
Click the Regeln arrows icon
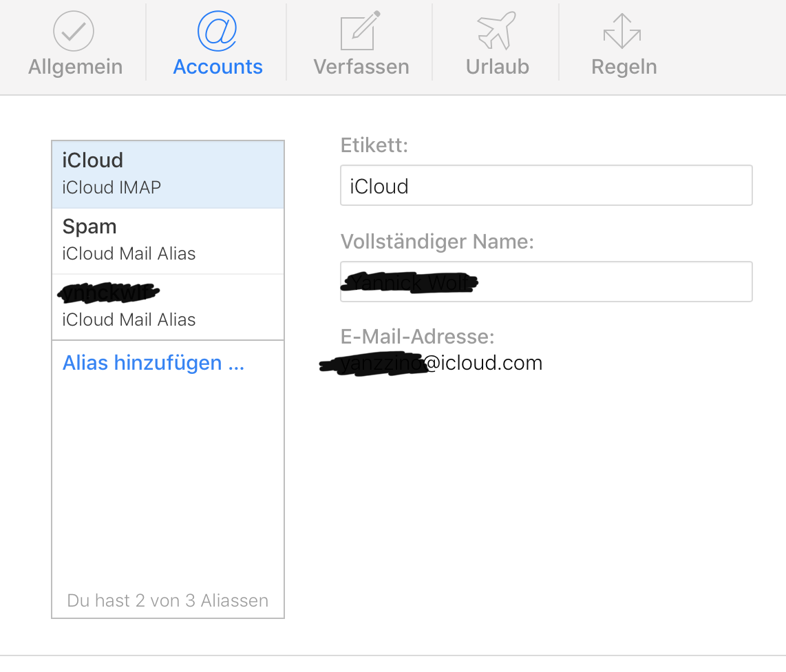(x=622, y=31)
